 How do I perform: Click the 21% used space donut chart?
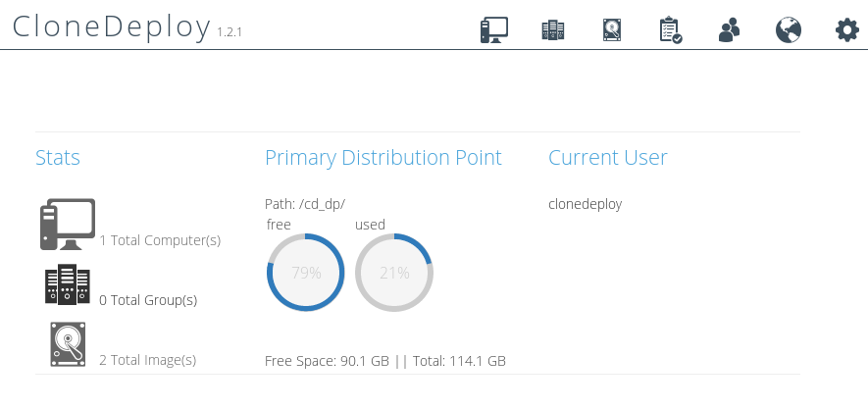pyautogui.click(x=394, y=273)
